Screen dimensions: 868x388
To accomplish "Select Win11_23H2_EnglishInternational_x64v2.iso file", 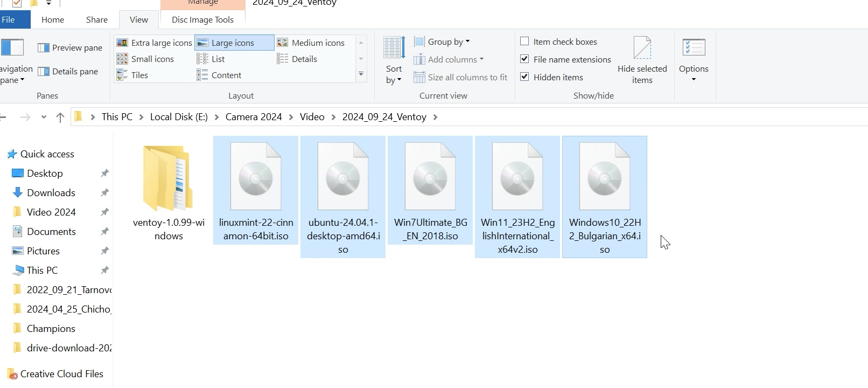I will point(517,197).
